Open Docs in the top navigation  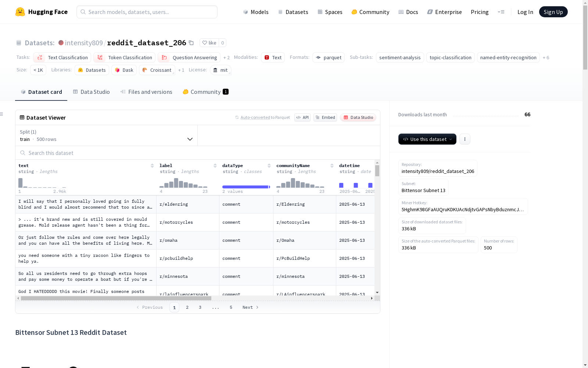pos(408,12)
